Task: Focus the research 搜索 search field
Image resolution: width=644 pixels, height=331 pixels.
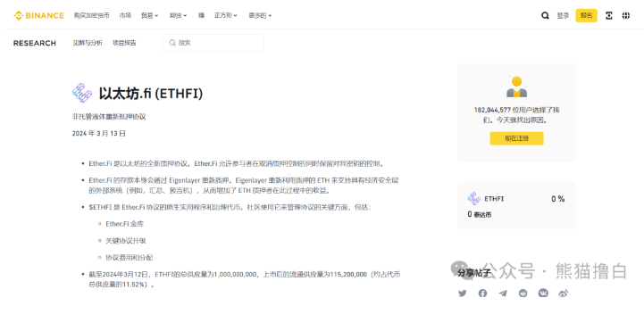Action: pyautogui.click(x=213, y=43)
